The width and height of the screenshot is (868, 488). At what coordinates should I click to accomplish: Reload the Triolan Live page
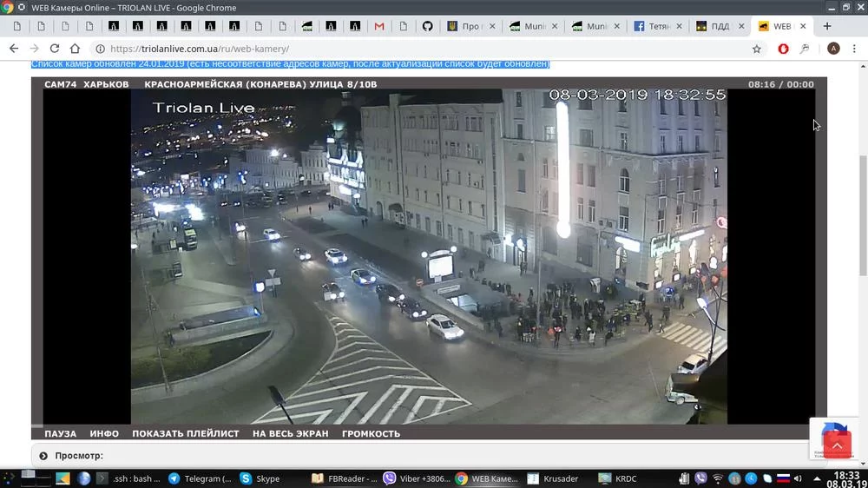point(55,49)
